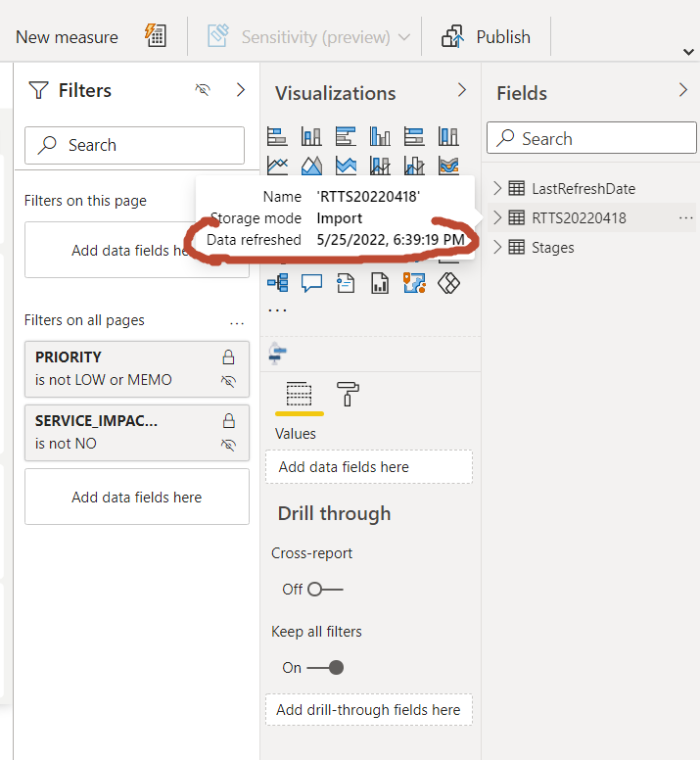The image size is (700, 760).
Task: Select the Power Apps visual
Action: 448,283
